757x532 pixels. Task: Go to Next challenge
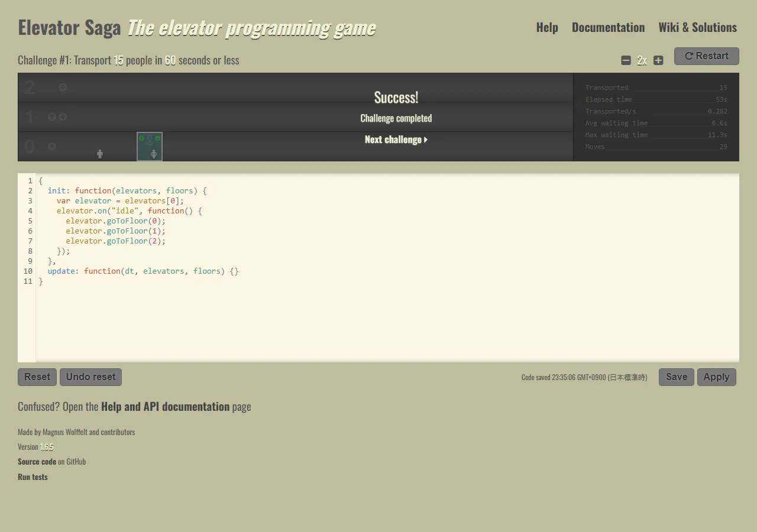[396, 140]
